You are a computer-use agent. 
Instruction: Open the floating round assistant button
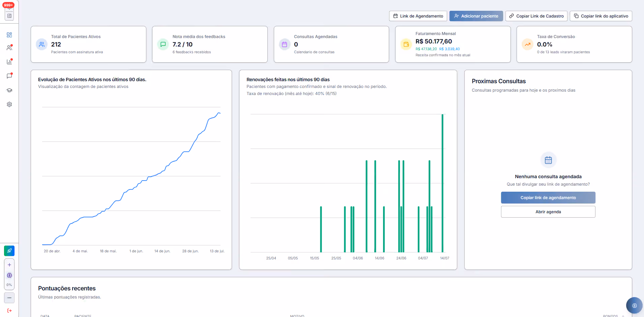634,306
